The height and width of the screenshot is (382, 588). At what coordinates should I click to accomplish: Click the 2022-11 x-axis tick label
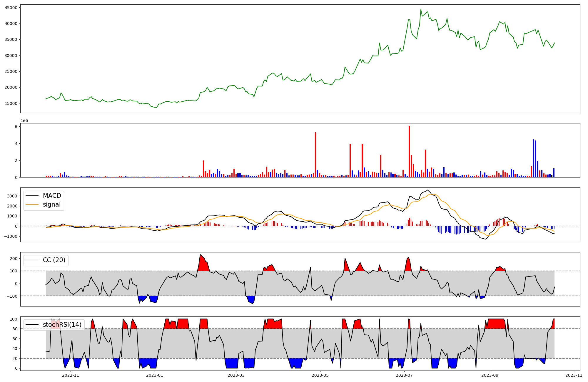[71, 375]
